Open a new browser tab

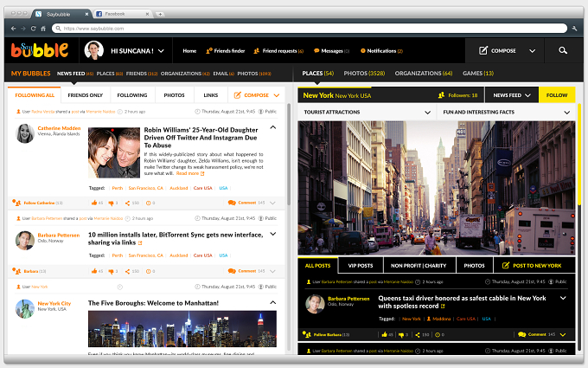click(x=160, y=14)
